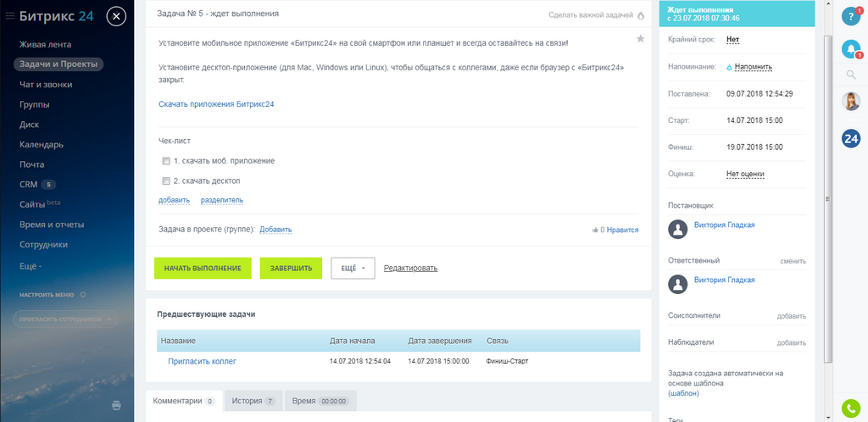Open the user avatar photo in right sidebar
The image size is (868, 422).
(851, 101)
